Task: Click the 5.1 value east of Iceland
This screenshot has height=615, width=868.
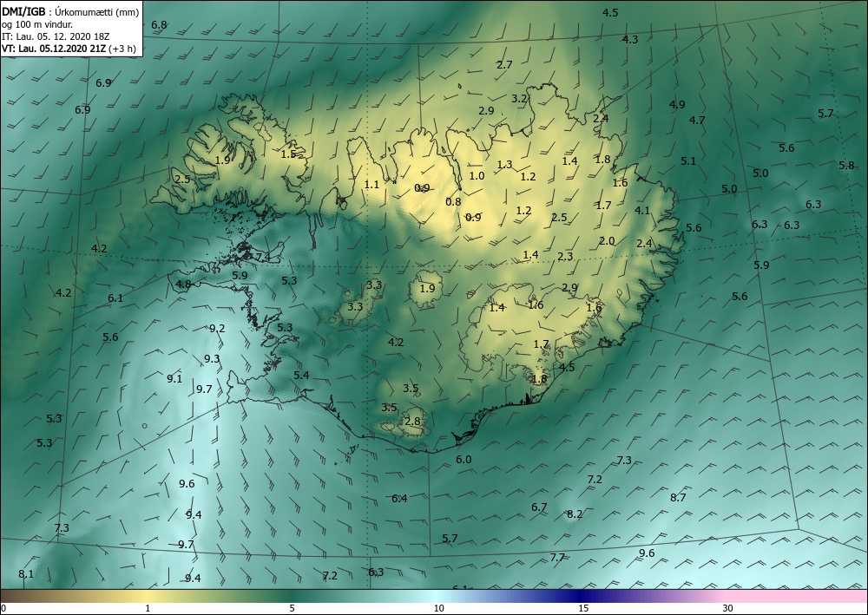Action: pos(688,161)
